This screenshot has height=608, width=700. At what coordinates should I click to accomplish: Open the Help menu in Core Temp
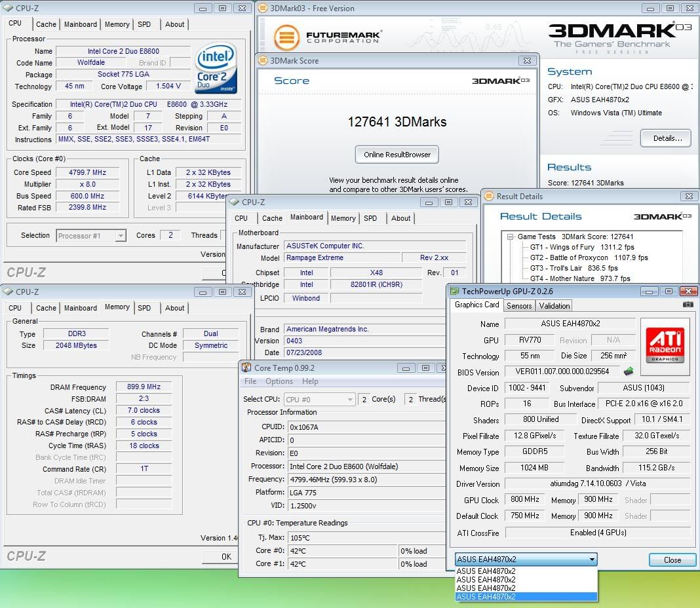[310, 381]
